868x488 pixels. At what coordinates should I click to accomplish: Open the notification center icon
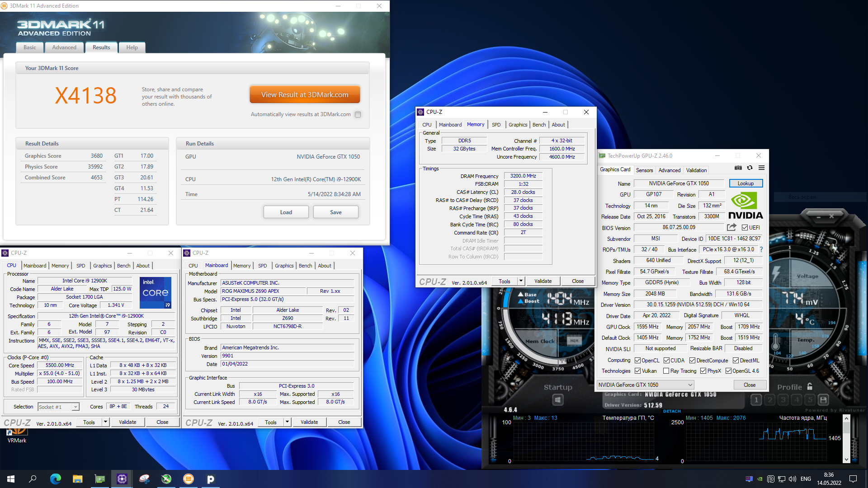(x=853, y=479)
